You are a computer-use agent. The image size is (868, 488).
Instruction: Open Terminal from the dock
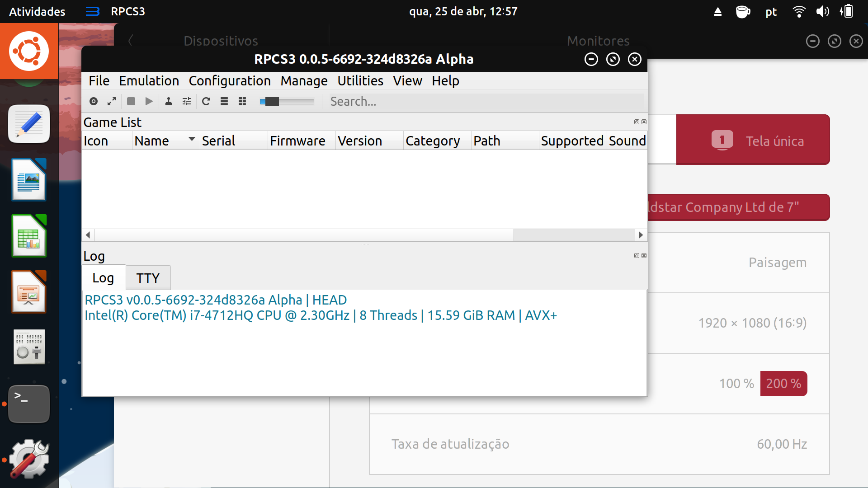(x=29, y=404)
